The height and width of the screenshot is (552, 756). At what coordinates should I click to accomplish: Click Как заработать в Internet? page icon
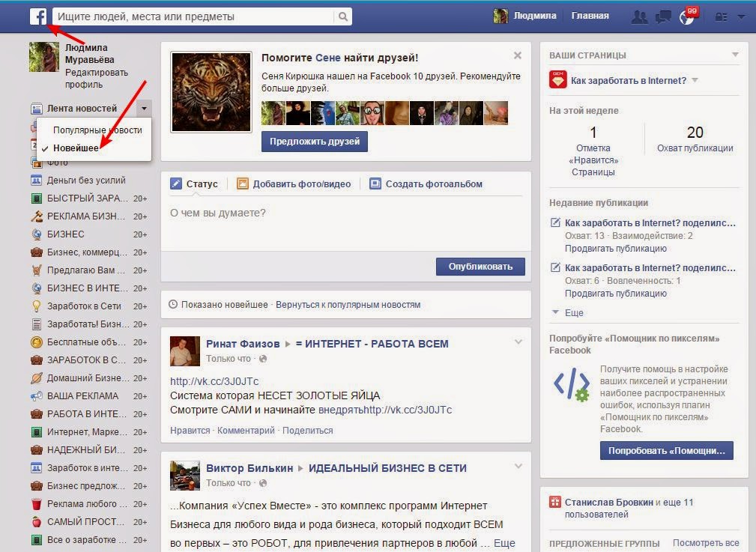tap(558, 79)
